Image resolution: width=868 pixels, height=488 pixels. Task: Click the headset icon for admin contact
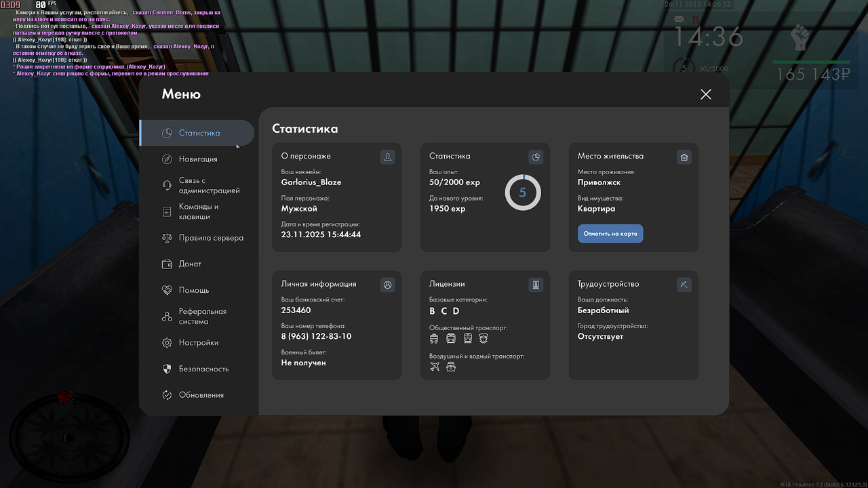[x=167, y=186]
